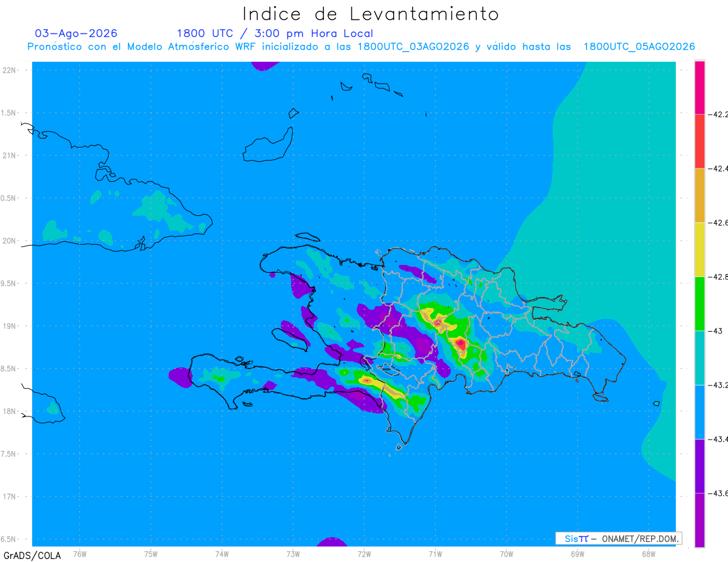Pick the blue colorbar segment

click(x=699, y=412)
